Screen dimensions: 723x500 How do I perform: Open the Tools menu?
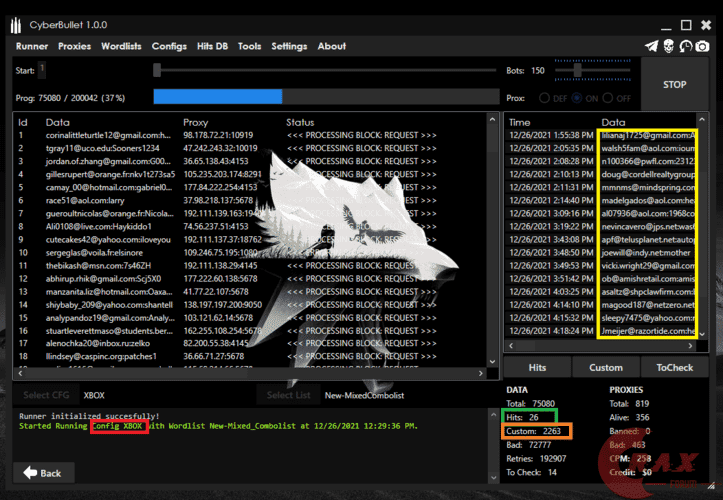[249, 46]
